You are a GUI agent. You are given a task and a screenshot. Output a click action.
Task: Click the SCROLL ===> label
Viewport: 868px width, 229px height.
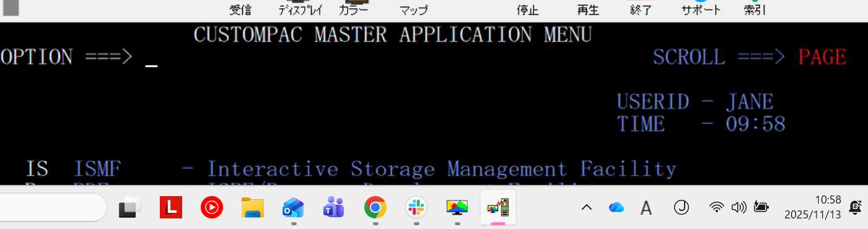pyautogui.click(x=719, y=57)
